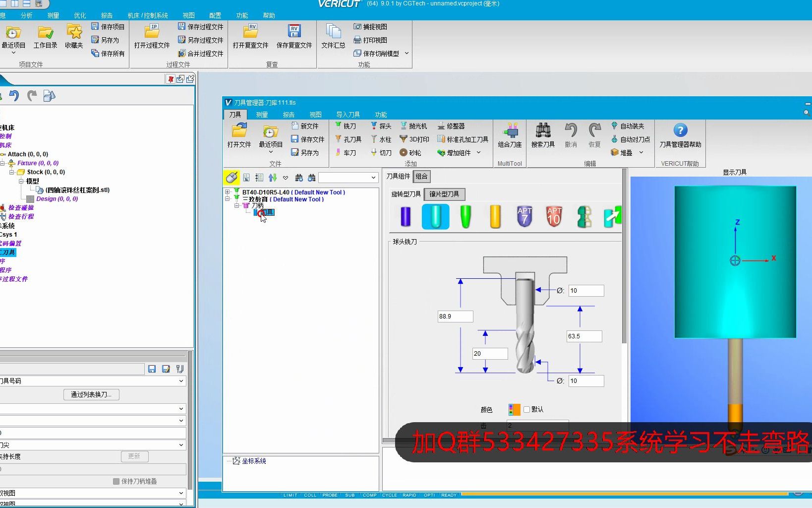This screenshot has height=508, width=812.
Task: Click the tool parameter panel vertical scrollbar
Action: [x=624, y=257]
